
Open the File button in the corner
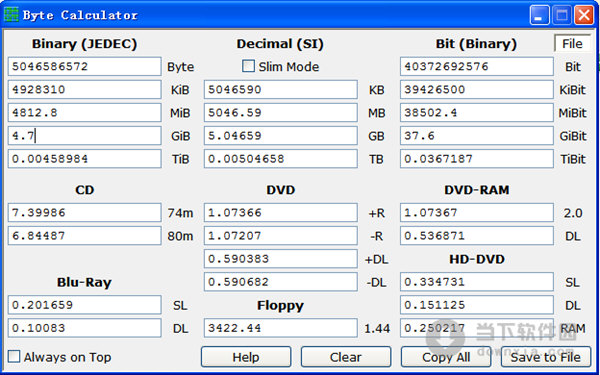(x=572, y=44)
